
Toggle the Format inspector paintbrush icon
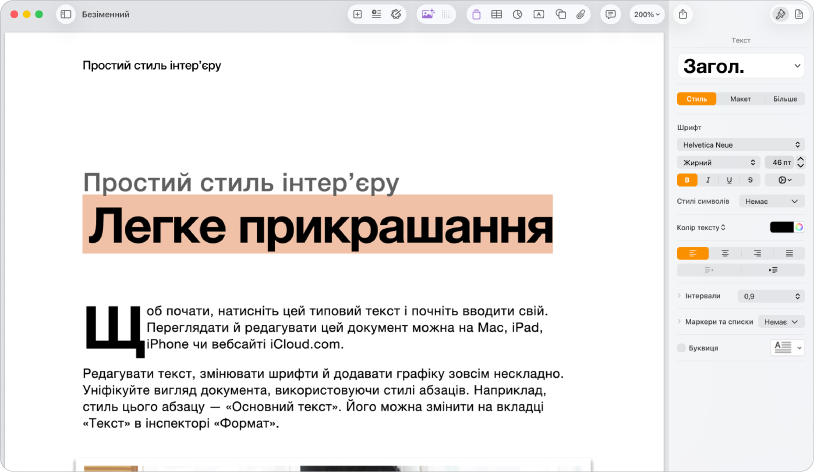click(780, 15)
